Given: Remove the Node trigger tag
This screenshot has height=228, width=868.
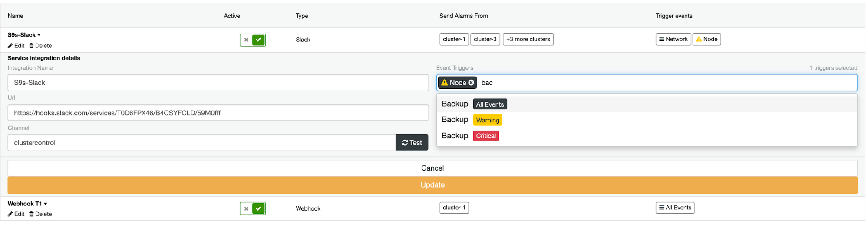Looking at the screenshot, I should click(471, 83).
